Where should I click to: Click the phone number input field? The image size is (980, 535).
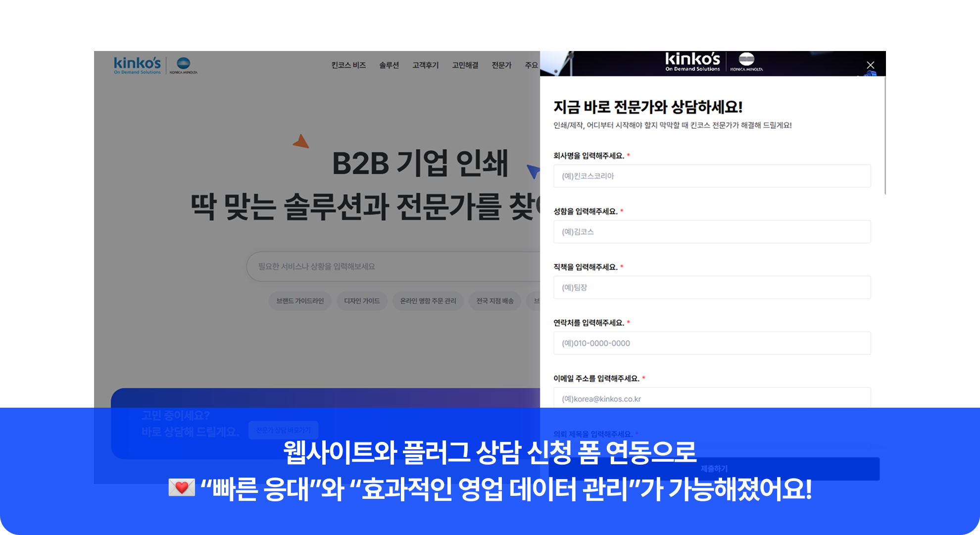tap(712, 343)
